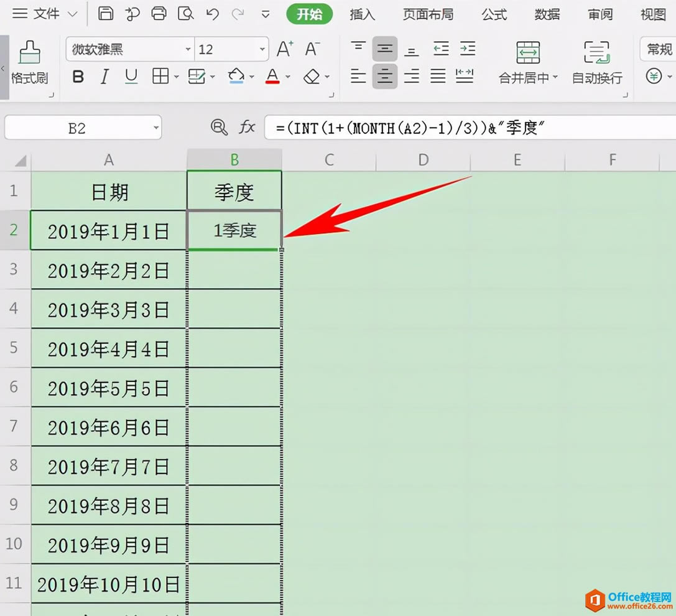Expand font color dropdown arrow
The height and width of the screenshot is (616, 676).
click(288, 77)
